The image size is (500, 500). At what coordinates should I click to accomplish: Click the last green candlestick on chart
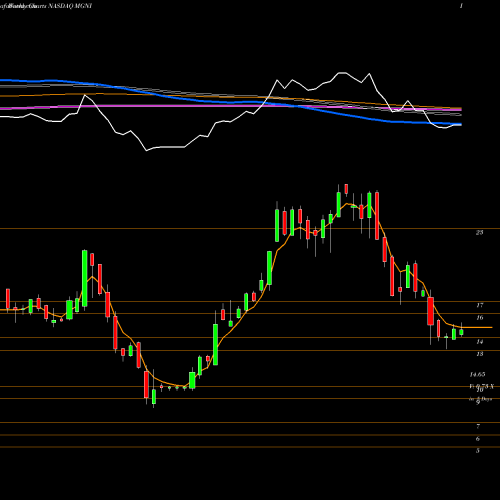point(461,332)
